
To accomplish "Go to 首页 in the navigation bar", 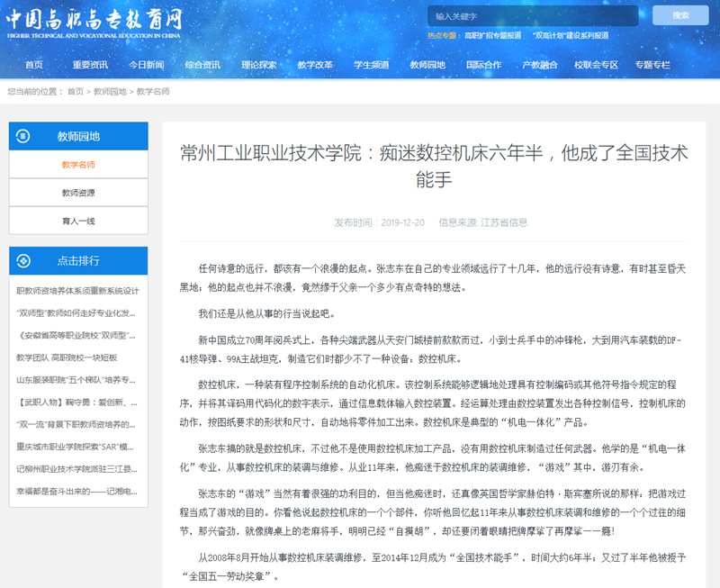I will pyautogui.click(x=34, y=65).
